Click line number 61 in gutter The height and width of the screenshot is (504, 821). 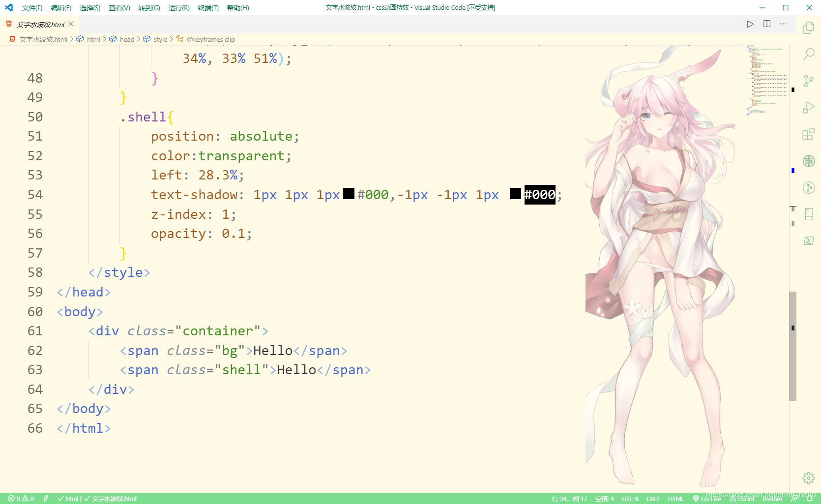(x=35, y=331)
